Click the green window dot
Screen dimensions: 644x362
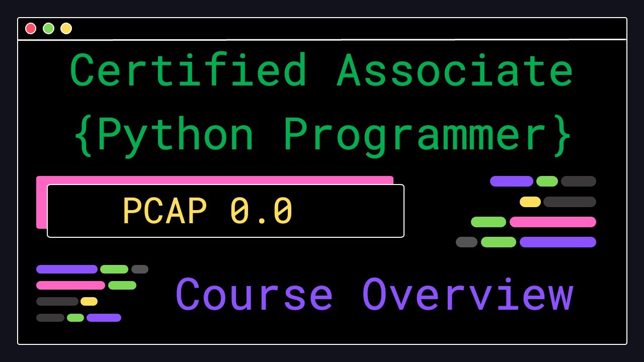coord(48,29)
